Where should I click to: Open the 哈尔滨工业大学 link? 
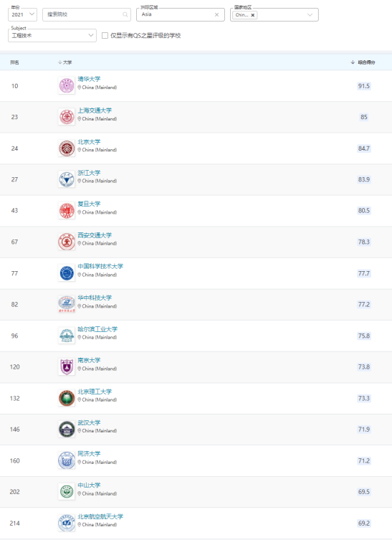[97, 329]
